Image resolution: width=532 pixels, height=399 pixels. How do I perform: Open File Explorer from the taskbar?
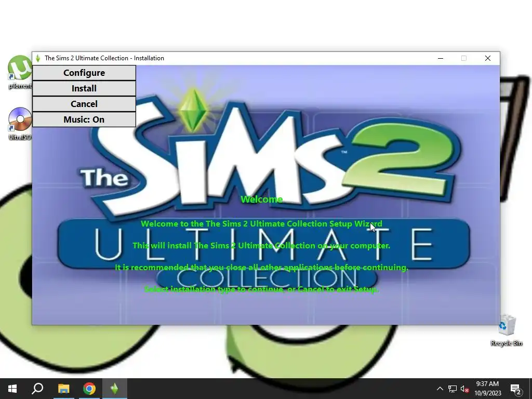[x=63, y=389]
